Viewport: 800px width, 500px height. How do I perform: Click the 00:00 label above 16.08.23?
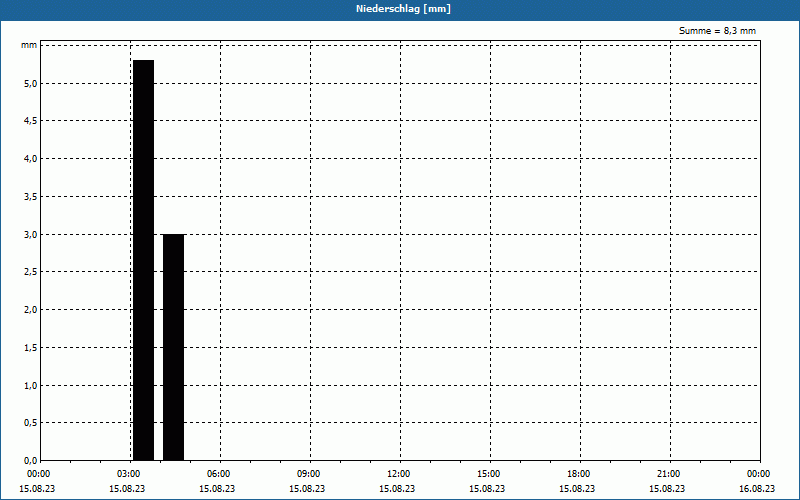click(x=758, y=474)
